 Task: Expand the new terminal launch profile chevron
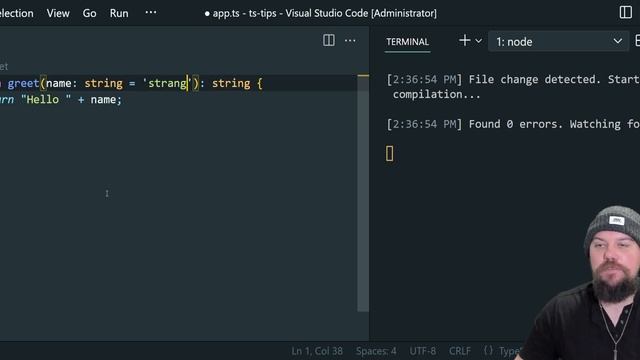click(x=479, y=41)
